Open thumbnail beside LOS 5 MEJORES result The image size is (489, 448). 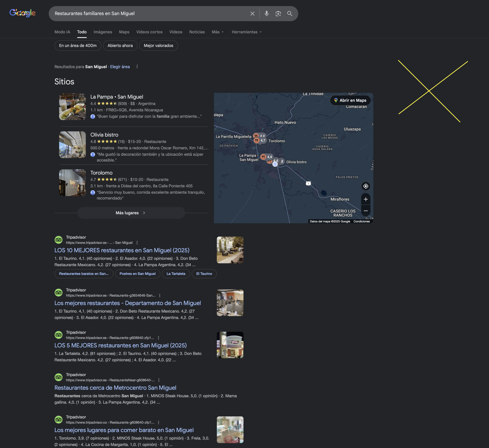230,345
